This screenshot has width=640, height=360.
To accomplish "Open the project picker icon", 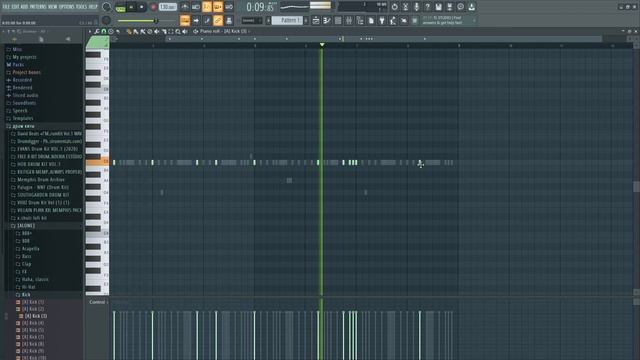I will point(371,20).
